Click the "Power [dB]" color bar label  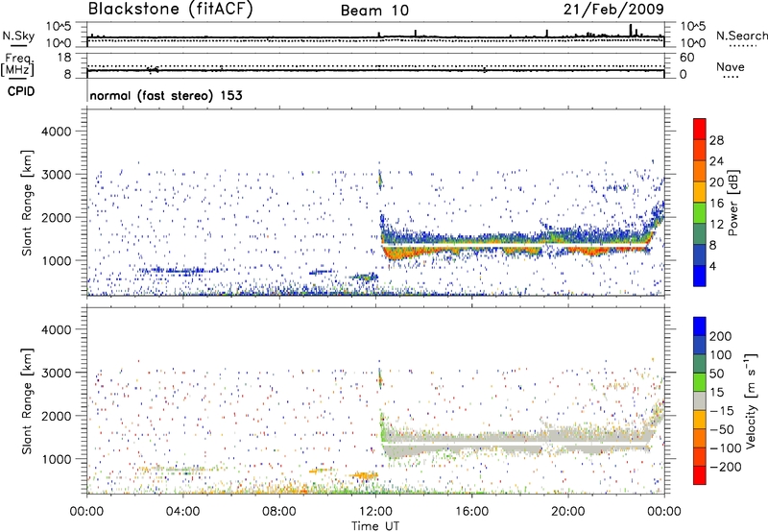pyautogui.click(x=732, y=203)
